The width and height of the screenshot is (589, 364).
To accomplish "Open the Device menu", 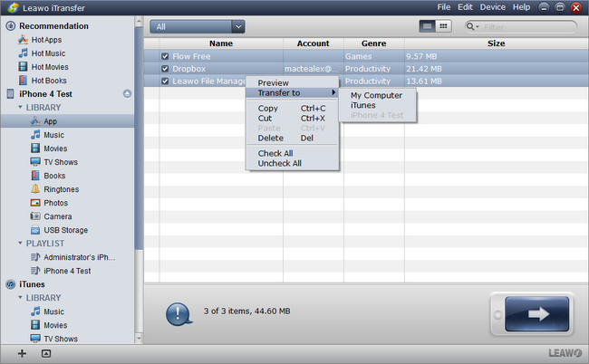I will click(492, 7).
